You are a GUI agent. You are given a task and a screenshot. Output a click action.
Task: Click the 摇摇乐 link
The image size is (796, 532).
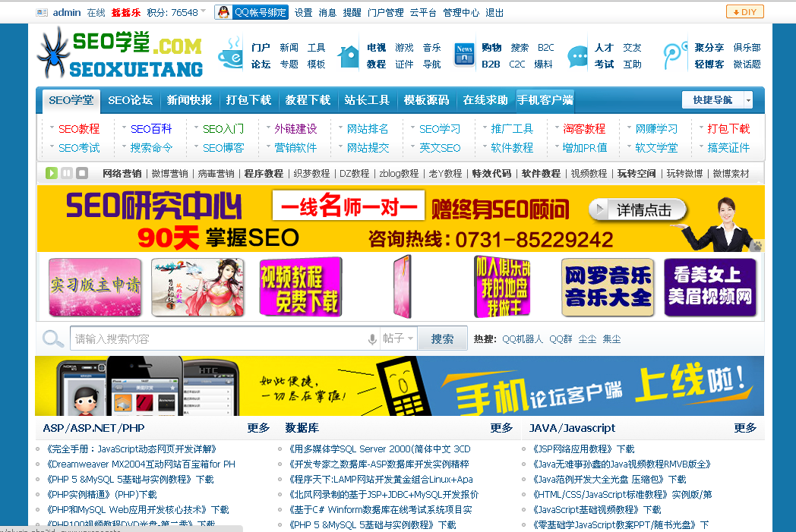click(x=126, y=13)
